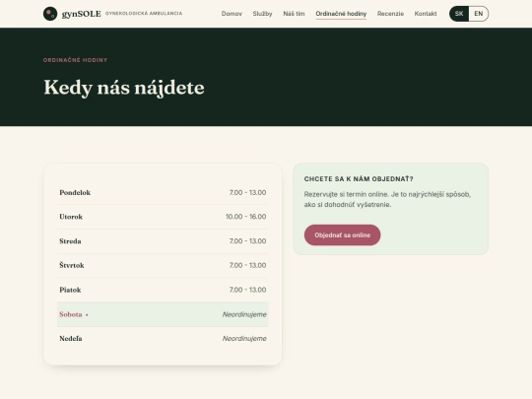Click the Rezervujte si termín online paragraph
The image size is (532, 399).
[x=387, y=199]
